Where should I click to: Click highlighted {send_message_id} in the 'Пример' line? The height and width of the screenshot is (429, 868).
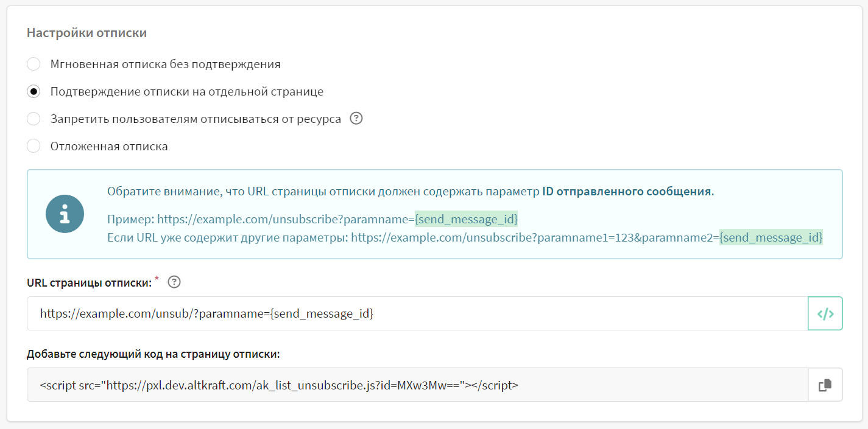[466, 219]
